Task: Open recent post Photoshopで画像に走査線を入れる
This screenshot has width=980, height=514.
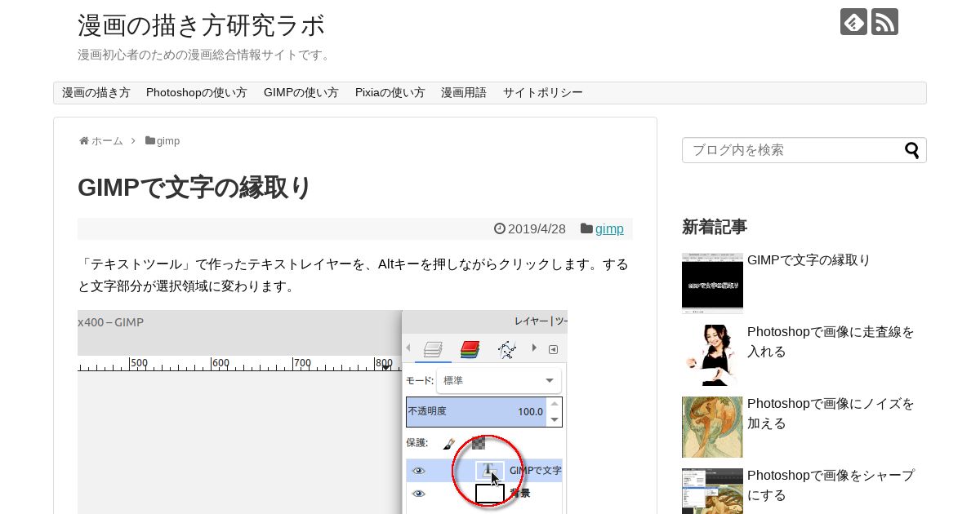Action: (x=831, y=342)
